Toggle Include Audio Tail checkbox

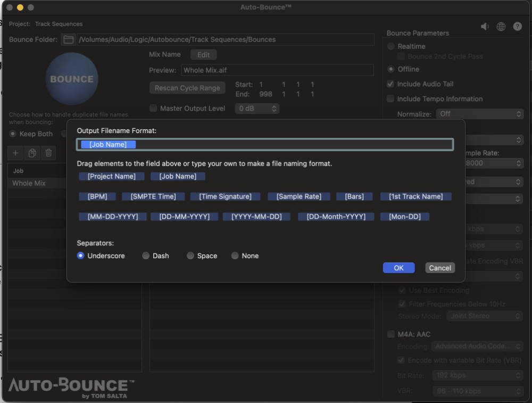point(390,84)
